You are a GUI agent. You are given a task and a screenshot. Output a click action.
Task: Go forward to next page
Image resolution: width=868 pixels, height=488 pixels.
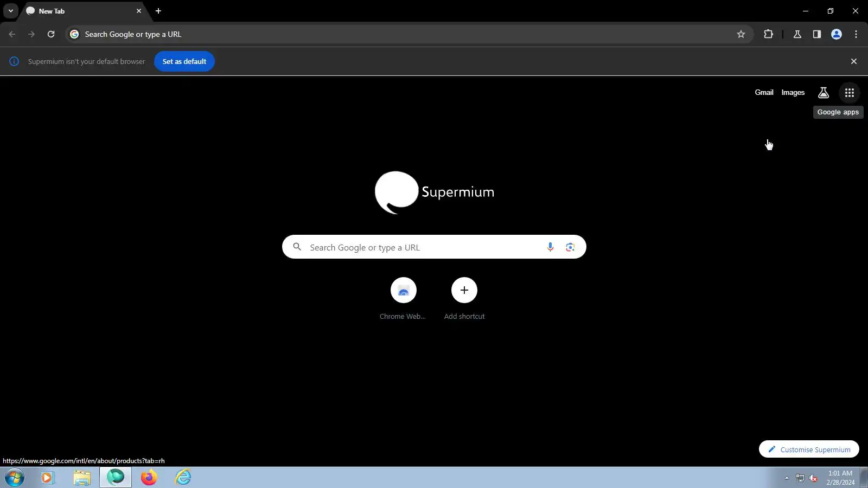pyautogui.click(x=31, y=34)
